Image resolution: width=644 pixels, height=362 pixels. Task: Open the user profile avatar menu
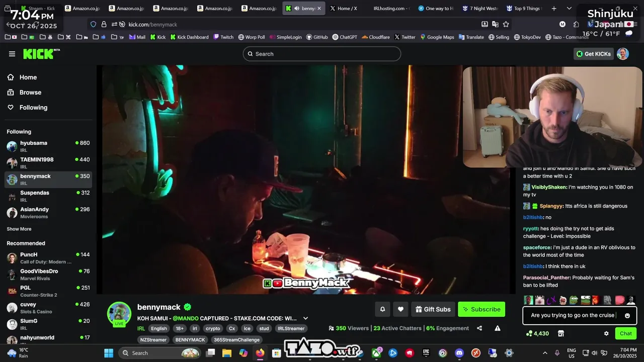[x=623, y=54]
